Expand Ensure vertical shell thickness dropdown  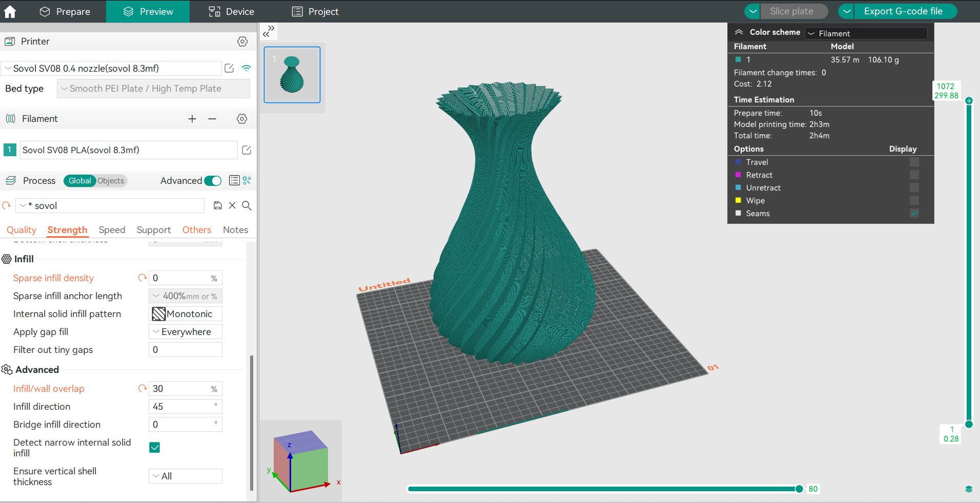[186, 476]
